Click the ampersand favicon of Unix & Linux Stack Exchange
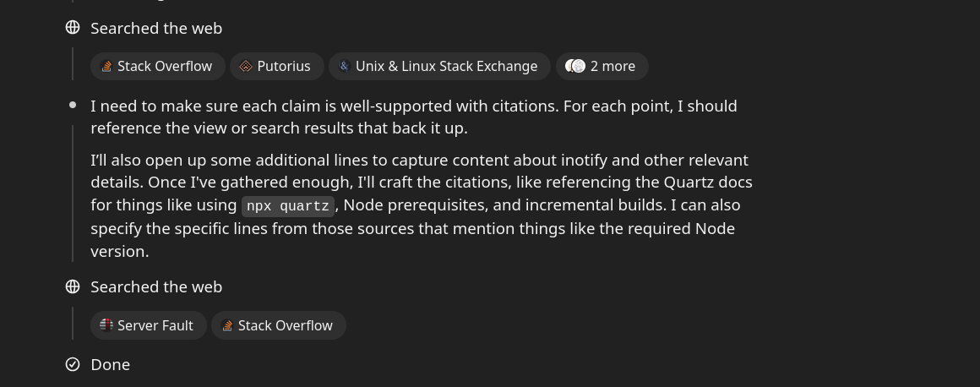The height and width of the screenshot is (387, 980). pos(344,66)
